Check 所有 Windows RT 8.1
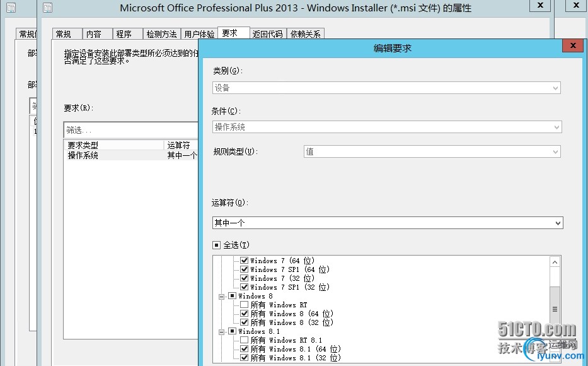588x366 pixels. click(x=244, y=340)
